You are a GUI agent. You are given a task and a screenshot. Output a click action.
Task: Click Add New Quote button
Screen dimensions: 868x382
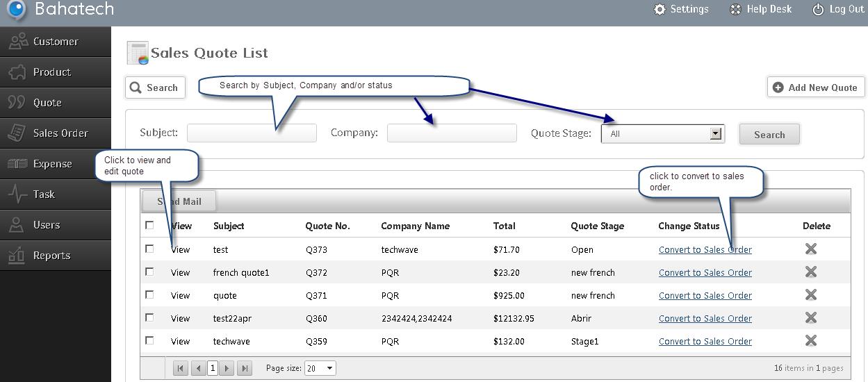(x=816, y=88)
